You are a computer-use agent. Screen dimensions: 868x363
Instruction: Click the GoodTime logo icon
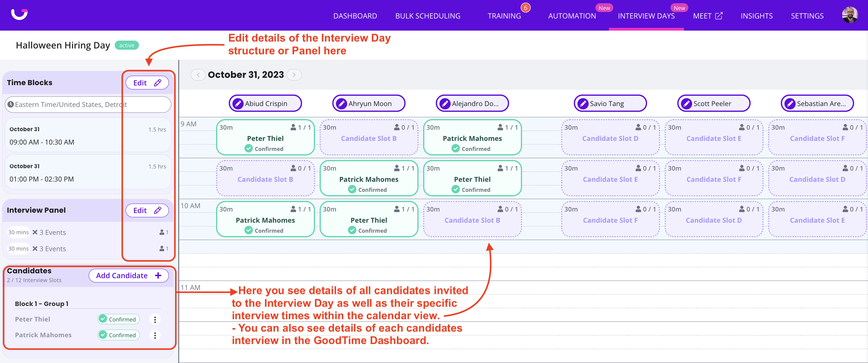point(19,14)
